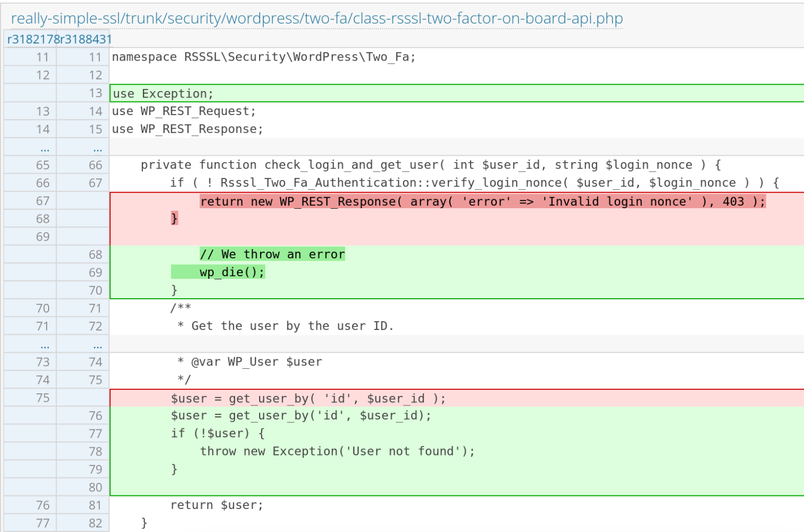The image size is (804, 532).
Task: Click the added line 'use Exception;'
Action: click(162, 93)
